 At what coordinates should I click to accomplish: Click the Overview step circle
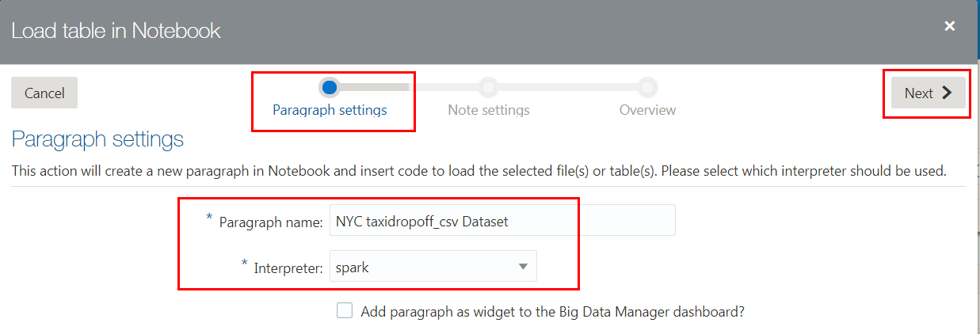[x=648, y=86]
